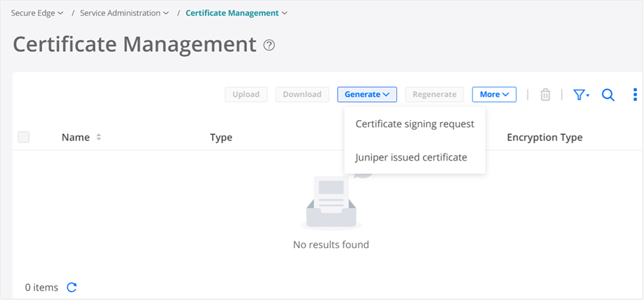This screenshot has height=301, width=644.
Task: Click the Upload button
Action: (246, 94)
